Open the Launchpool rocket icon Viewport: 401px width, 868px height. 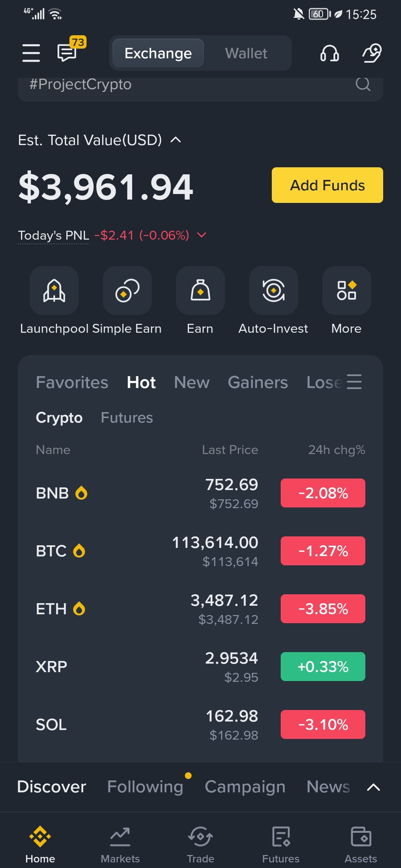54,290
